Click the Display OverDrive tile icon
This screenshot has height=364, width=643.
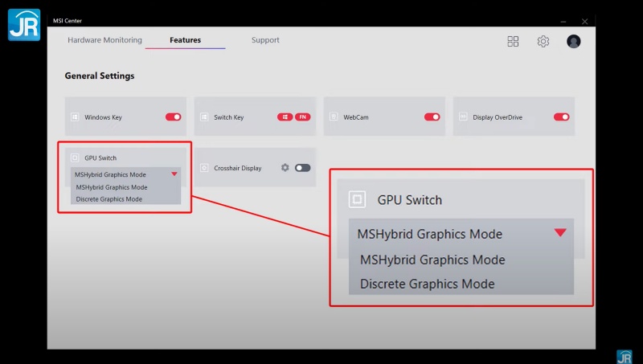click(x=464, y=117)
